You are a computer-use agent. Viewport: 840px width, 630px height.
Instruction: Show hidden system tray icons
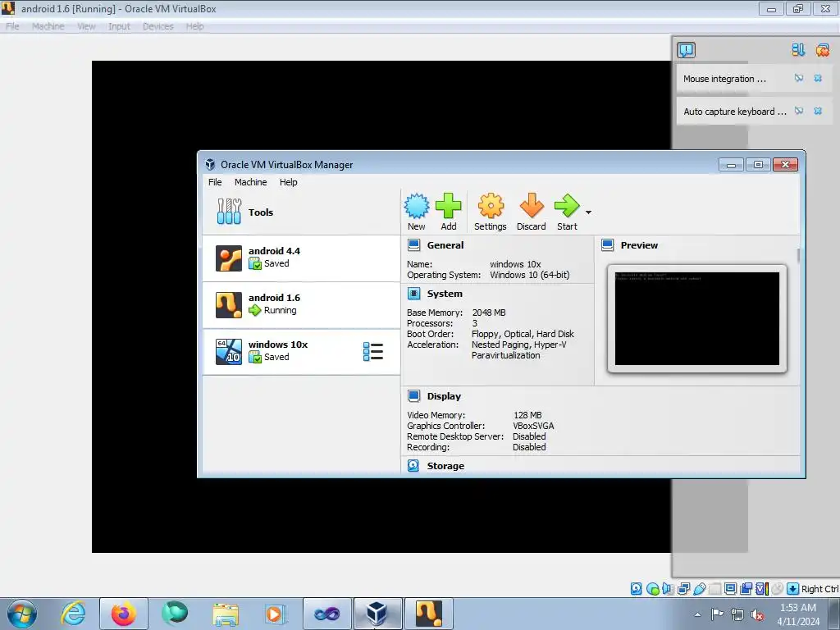pyautogui.click(x=697, y=614)
